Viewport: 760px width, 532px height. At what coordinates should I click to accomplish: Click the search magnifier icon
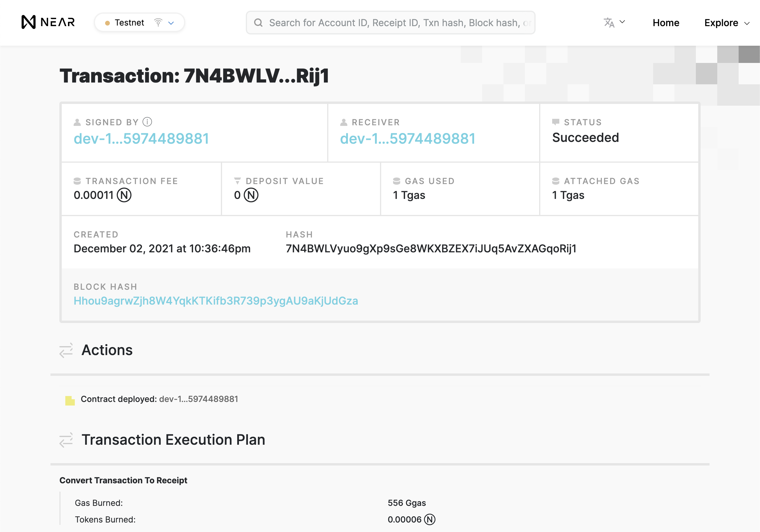pyautogui.click(x=259, y=23)
